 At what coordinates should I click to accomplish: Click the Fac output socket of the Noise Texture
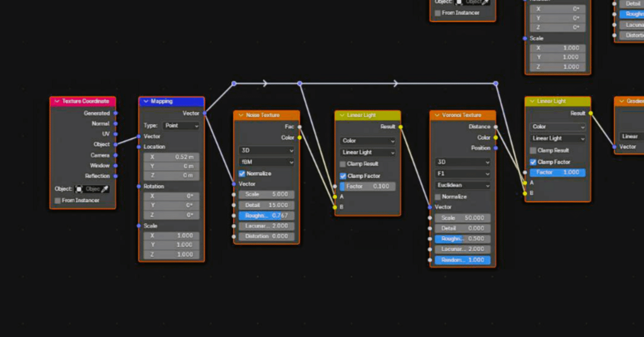[x=299, y=126]
